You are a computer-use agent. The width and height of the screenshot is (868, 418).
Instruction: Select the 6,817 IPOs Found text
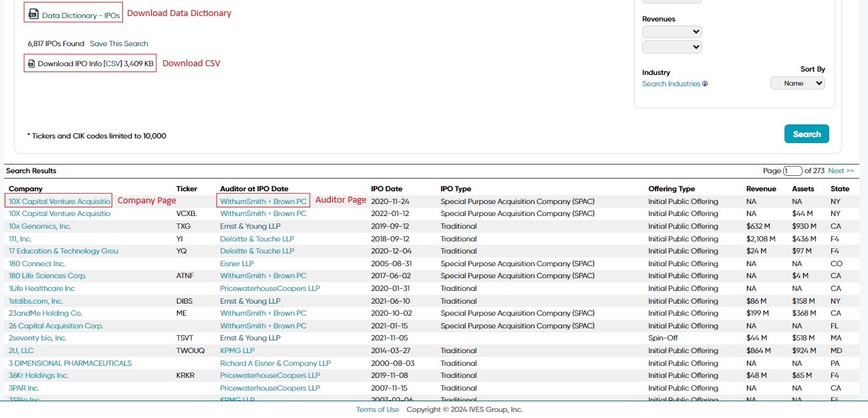tap(56, 43)
